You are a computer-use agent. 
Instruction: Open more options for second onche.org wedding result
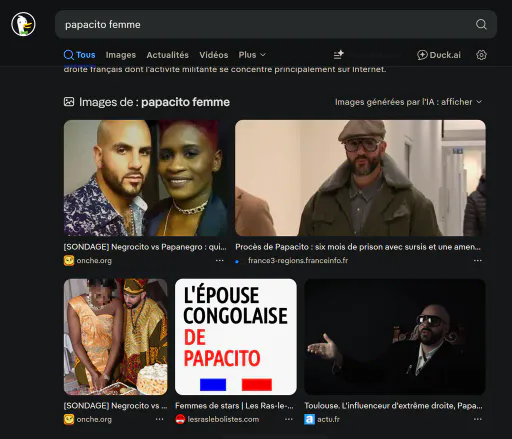160,419
